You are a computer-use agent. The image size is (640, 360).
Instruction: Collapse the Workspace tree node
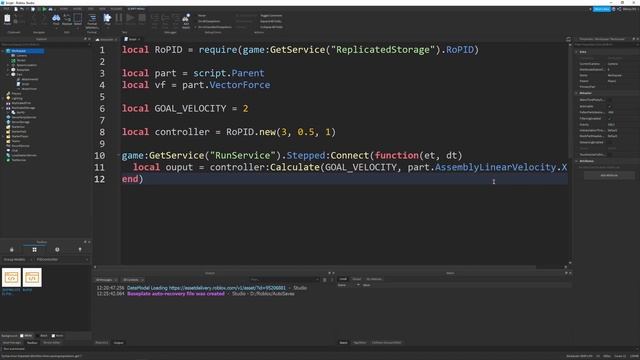click(x=3, y=51)
